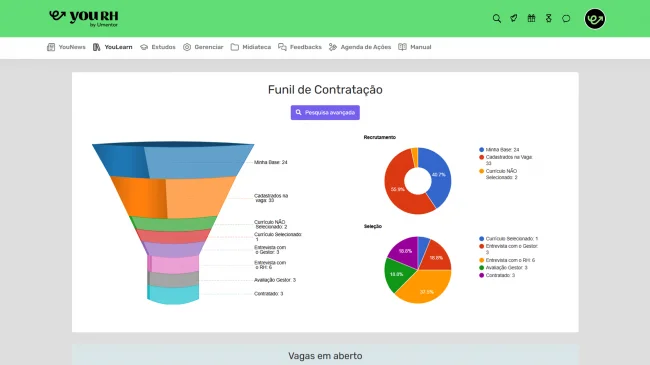Click the YouNews newspaper icon

(x=51, y=47)
